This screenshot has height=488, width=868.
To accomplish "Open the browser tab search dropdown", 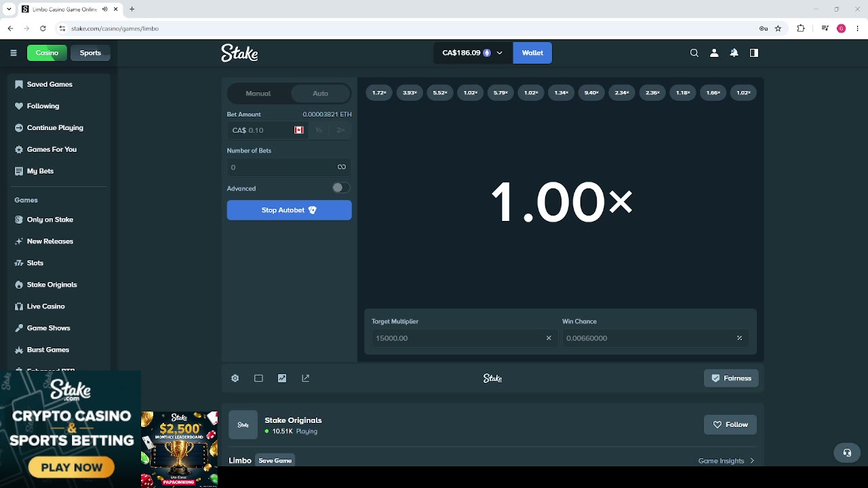I will (x=9, y=9).
